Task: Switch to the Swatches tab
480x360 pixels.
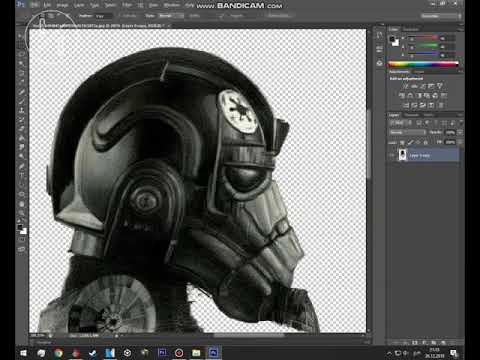Action: [x=411, y=29]
